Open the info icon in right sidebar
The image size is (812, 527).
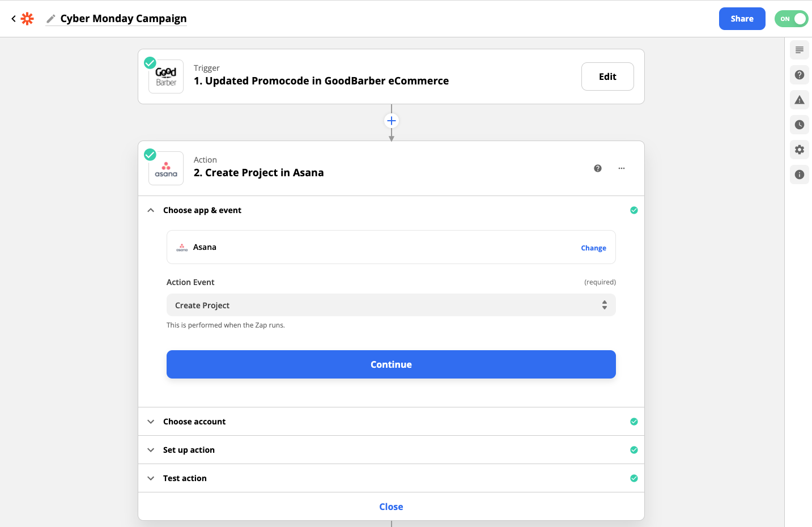(x=799, y=175)
